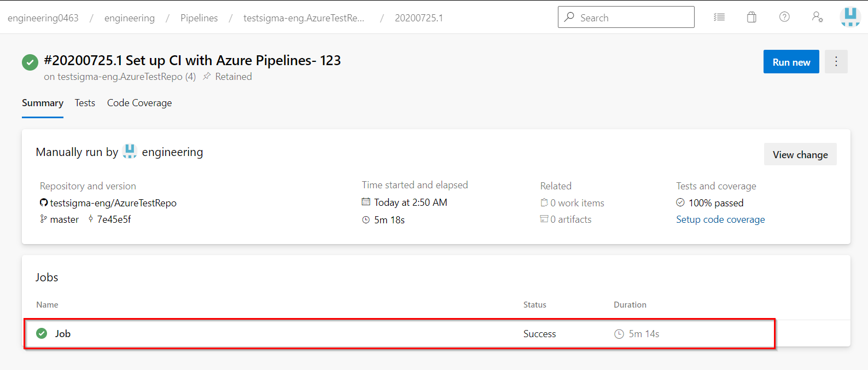Open the task list icon in header
This screenshot has width=868, height=370.
point(719,18)
